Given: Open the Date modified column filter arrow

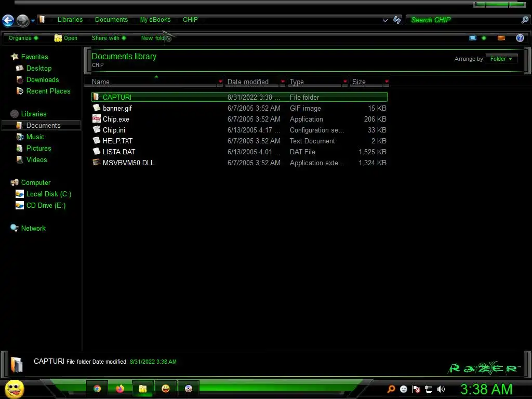Looking at the screenshot, I should pyautogui.click(x=282, y=82).
